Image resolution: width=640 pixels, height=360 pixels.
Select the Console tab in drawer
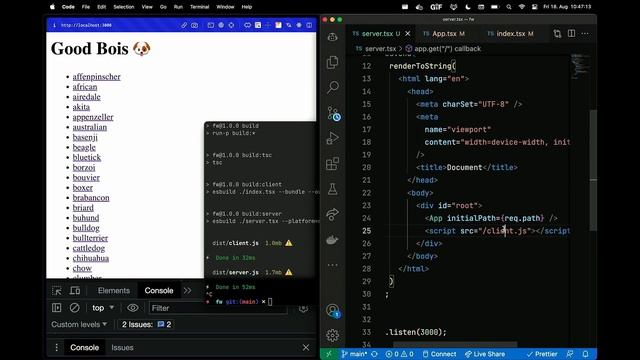click(x=84, y=347)
